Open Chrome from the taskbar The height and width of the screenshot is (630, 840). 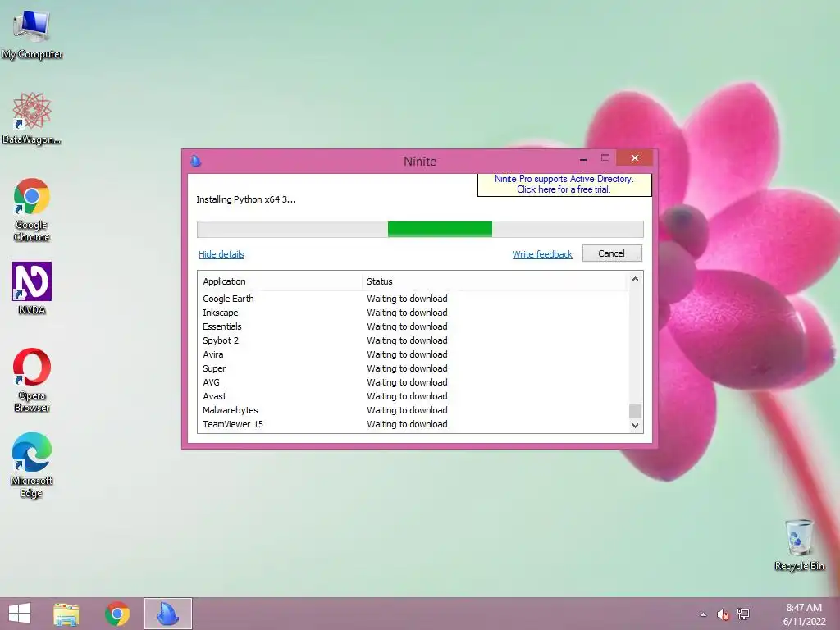coord(117,614)
